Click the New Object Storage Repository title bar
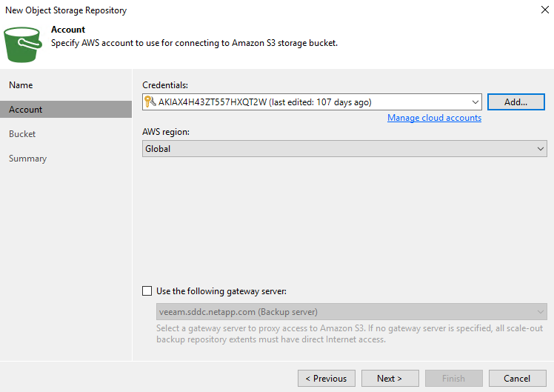 [x=222, y=10]
